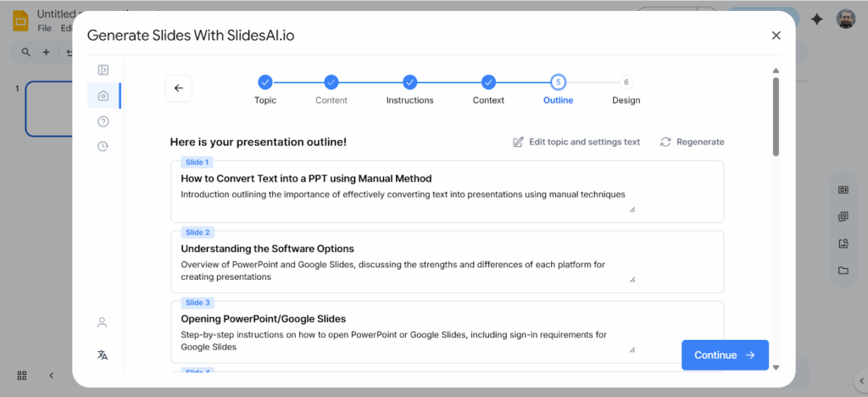Image resolution: width=868 pixels, height=397 pixels.
Task: Close the SlidesAI dialog
Action: pyautogui.click(x=776, y=36)
